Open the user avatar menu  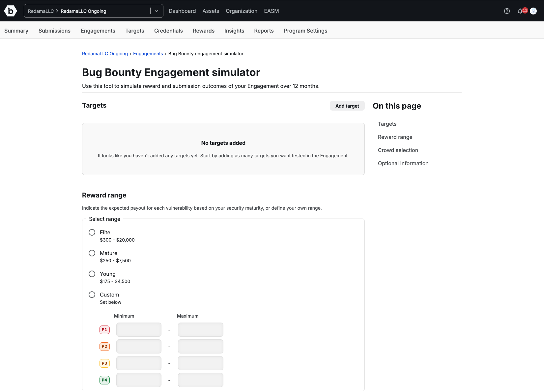533,11
